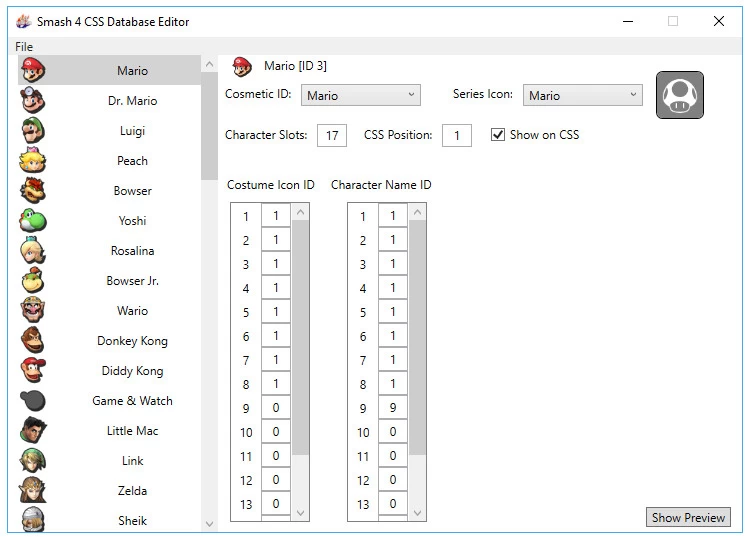This screenshot has width=750, height=540.
Task: Click the "Mario [ID 3]" header text
Action: coord(295,66)
